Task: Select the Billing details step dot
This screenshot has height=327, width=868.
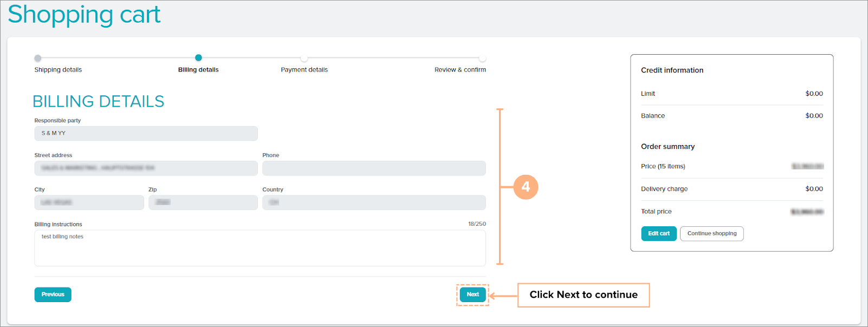Action: pos(198,58)
